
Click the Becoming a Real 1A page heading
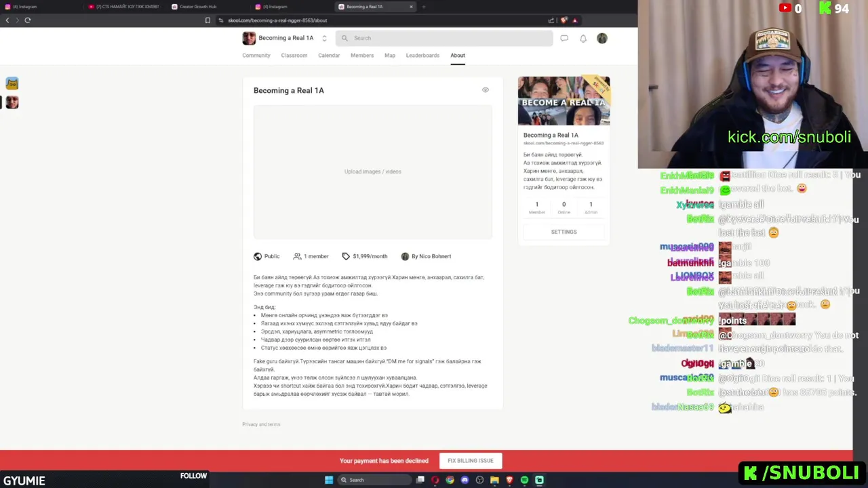pos(289,90)
